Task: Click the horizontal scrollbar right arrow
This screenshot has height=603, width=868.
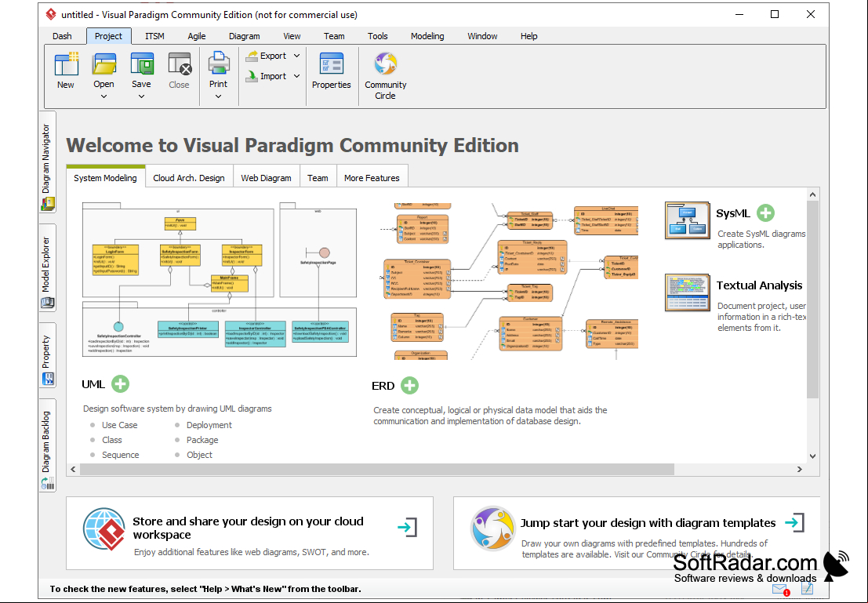Action: pyautogui.click(x=799, y=469)
